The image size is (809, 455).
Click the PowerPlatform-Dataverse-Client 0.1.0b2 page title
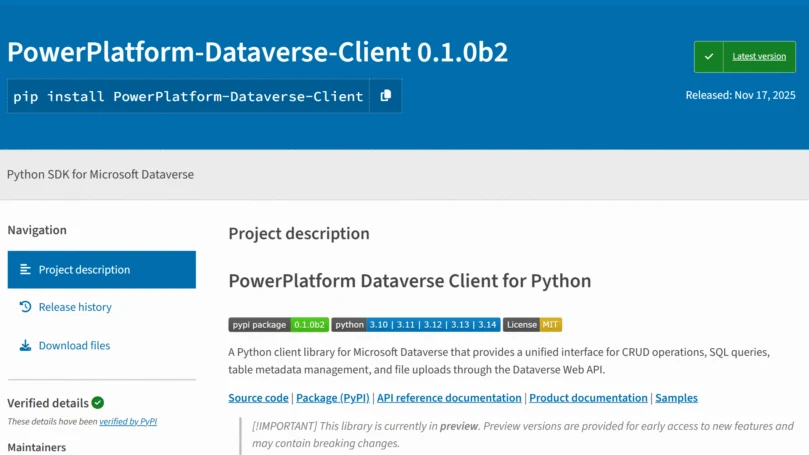pos(257,52)
